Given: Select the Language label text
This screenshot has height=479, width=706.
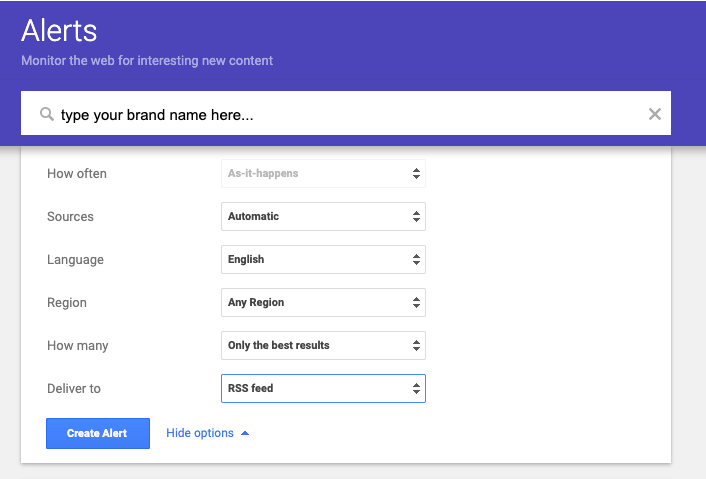Looking at the screenshot, I should click(75, 259).
